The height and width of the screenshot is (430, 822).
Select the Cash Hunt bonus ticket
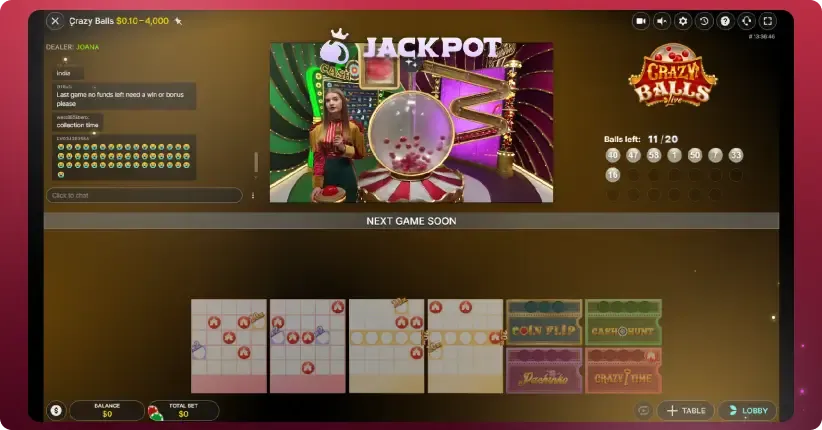click(623, 322)
